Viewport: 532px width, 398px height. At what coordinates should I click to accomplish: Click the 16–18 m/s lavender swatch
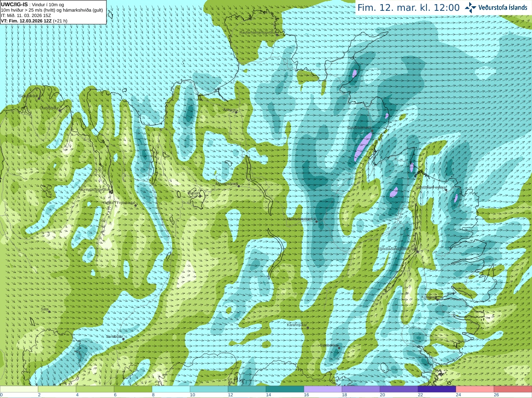pyautogui.click(x=323, y=389)
